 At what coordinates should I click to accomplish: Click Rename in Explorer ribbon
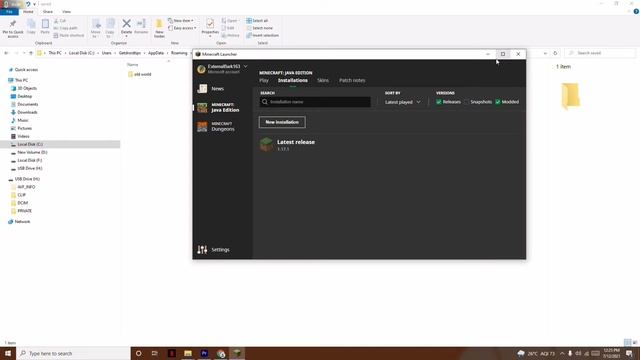point(141,26)
